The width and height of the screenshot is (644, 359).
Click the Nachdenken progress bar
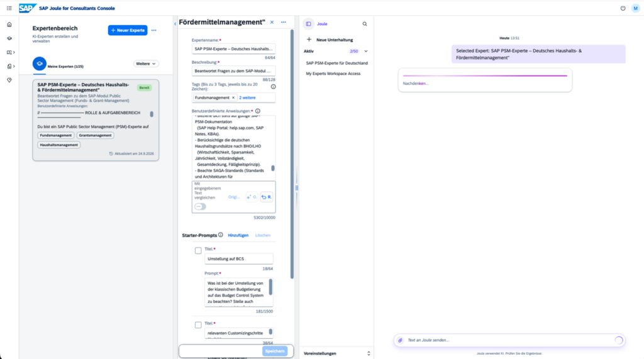(485, 75)
